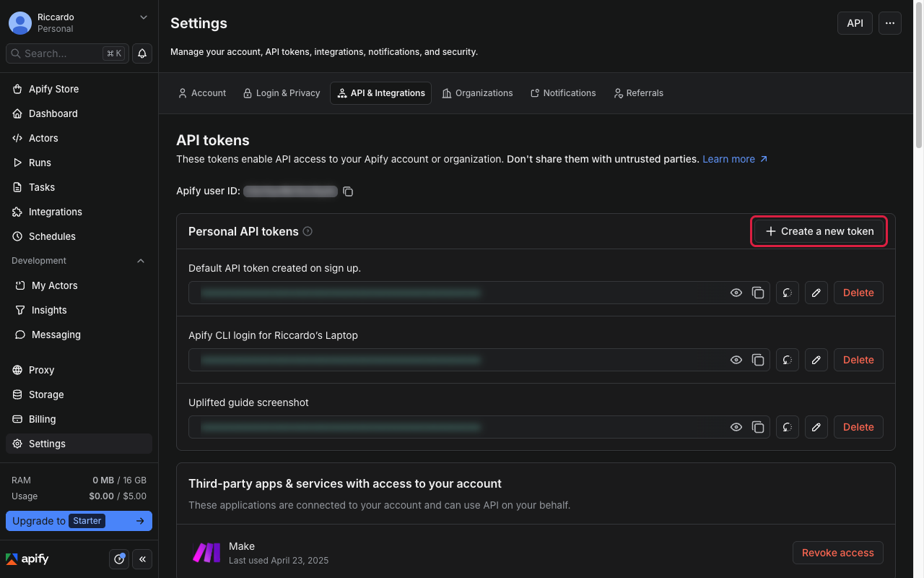Open Proxy in sidebar

point(79,370)
